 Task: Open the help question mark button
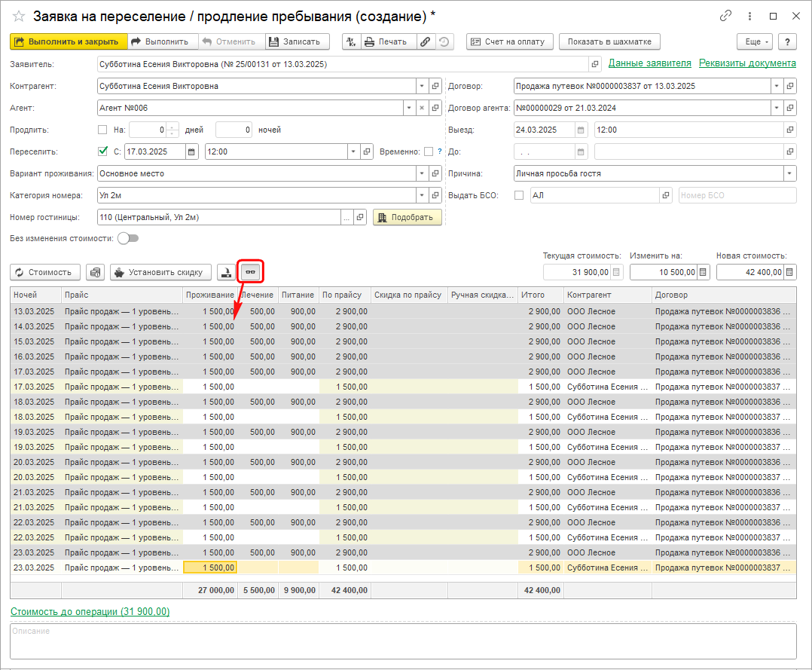(x=787, y=41)
